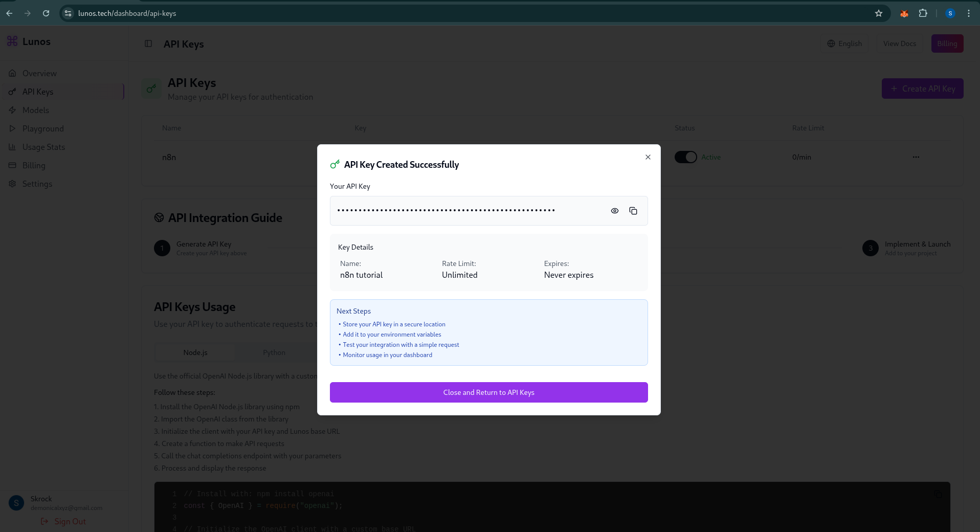Viewport: 980px width, 532px height.
Task: Reload the page
Action: pos(46,13)
